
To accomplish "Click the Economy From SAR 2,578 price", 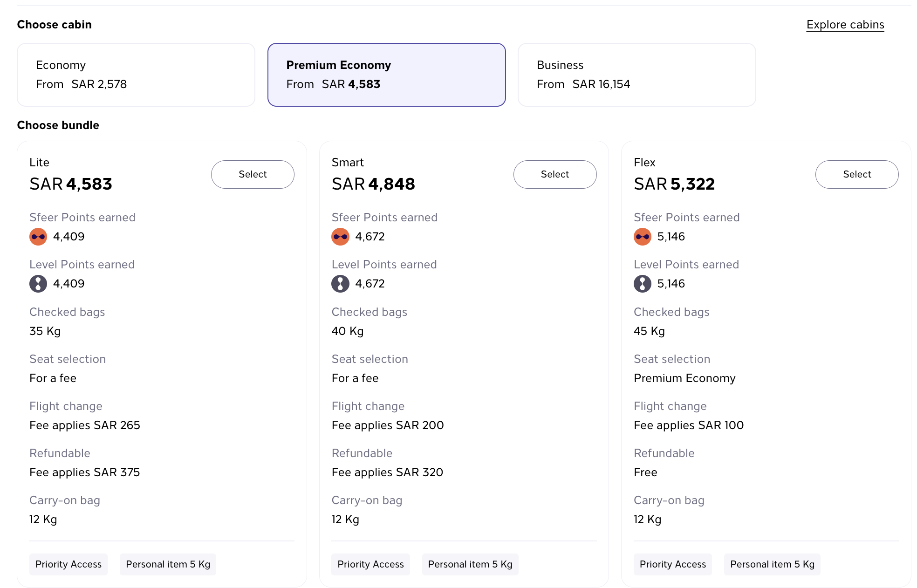I will coord(82,84).
